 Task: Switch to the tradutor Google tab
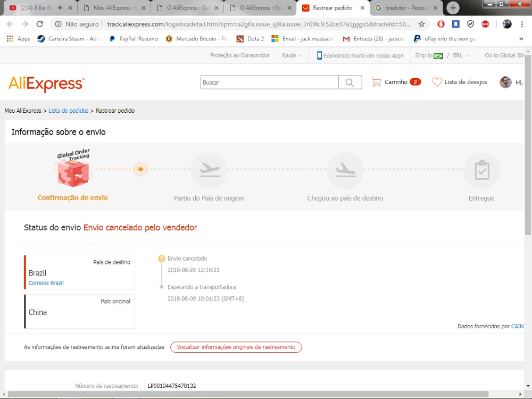406,7
